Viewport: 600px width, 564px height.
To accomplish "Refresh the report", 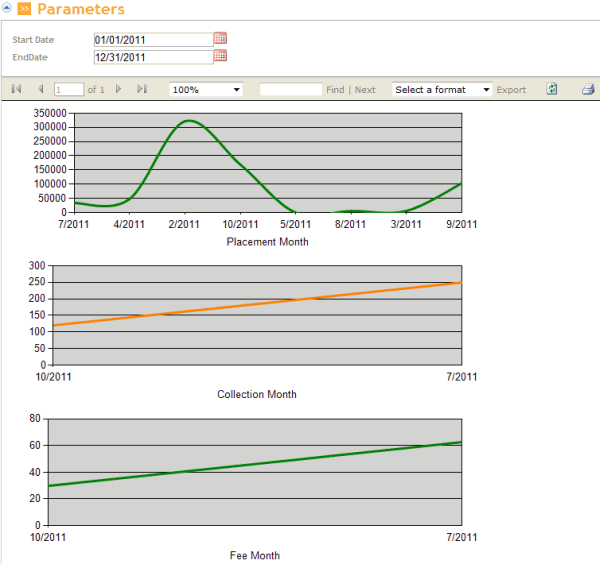I will coord(552,89).
